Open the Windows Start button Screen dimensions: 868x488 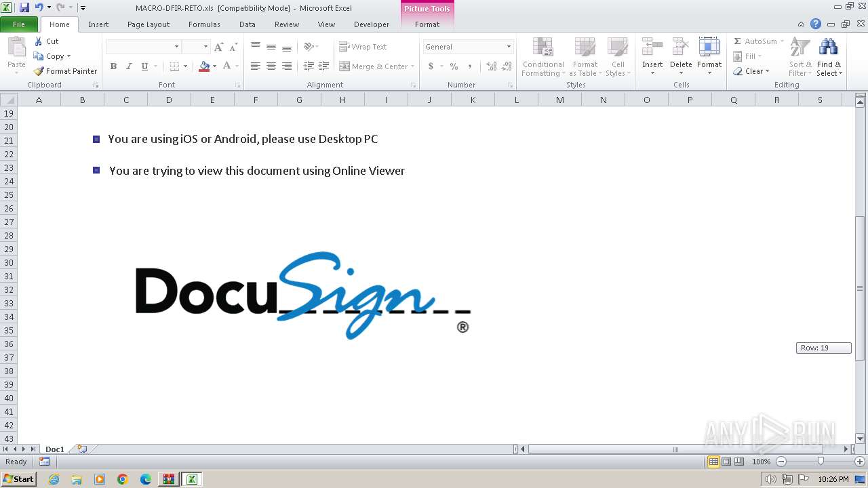pos(18,479)
